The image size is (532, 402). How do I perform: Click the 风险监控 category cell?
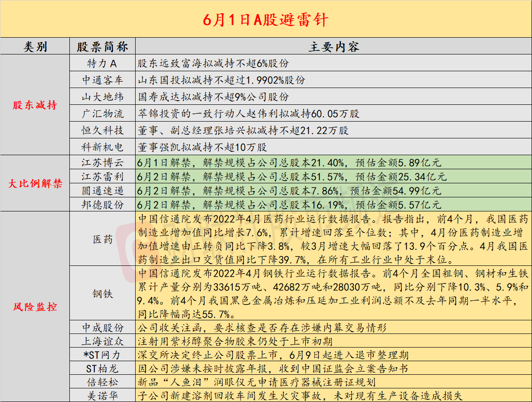(x=35, y=307)
